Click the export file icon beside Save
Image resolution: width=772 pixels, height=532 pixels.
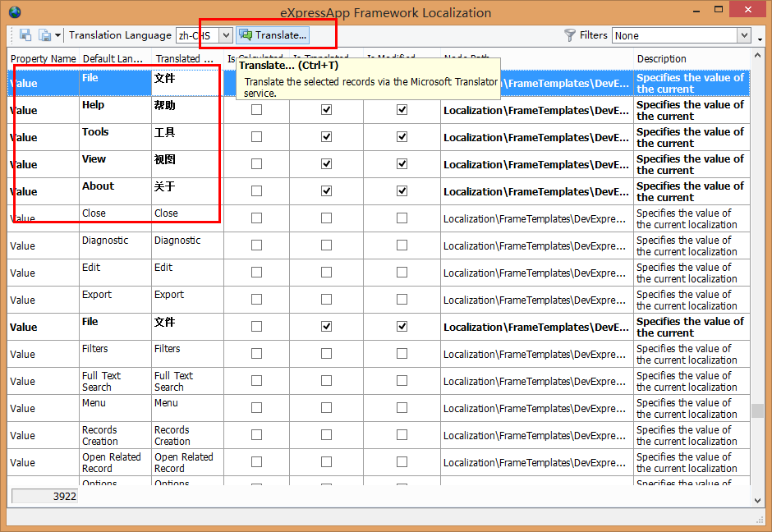coord(45,35)
